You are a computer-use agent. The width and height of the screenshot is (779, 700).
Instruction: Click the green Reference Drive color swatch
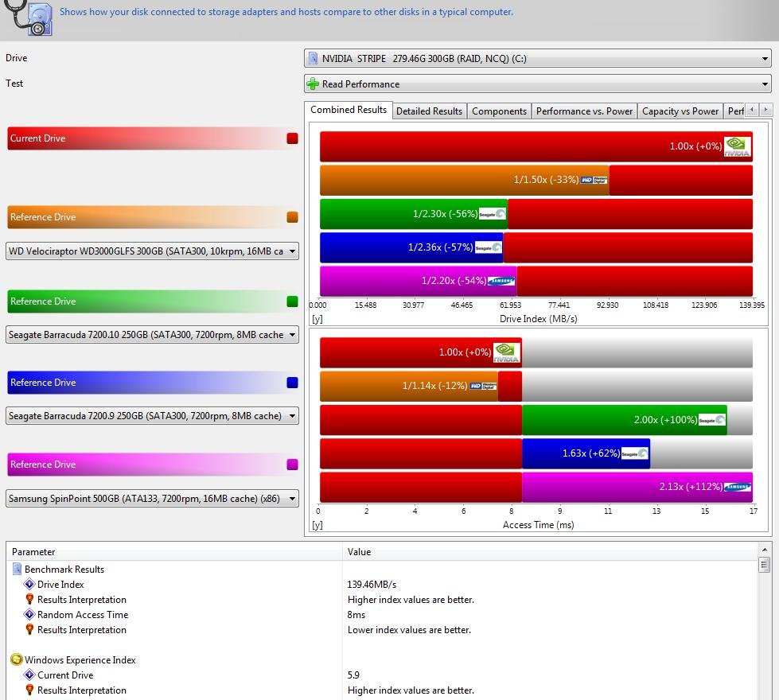293,301
